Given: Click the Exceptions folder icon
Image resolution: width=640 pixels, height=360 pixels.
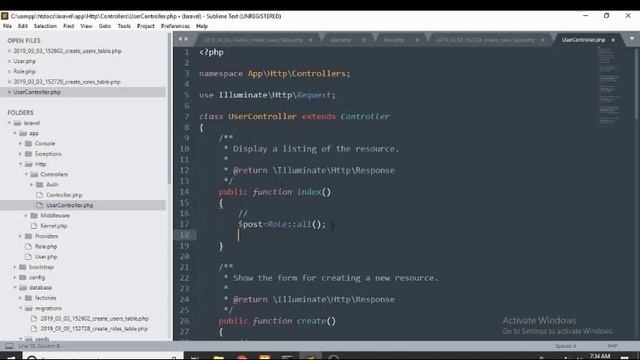Looking at the screenshot, I should click(x=28, y=154).
